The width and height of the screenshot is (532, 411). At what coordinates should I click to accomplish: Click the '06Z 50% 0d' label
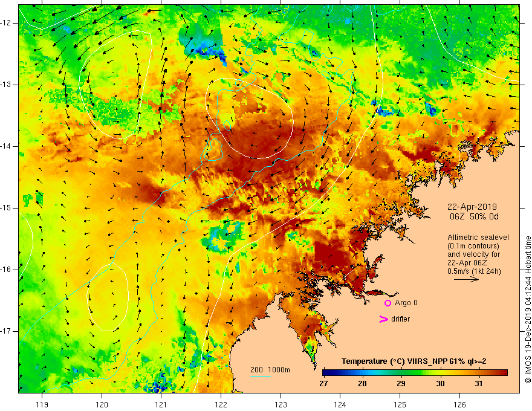[x=474, y=216]
